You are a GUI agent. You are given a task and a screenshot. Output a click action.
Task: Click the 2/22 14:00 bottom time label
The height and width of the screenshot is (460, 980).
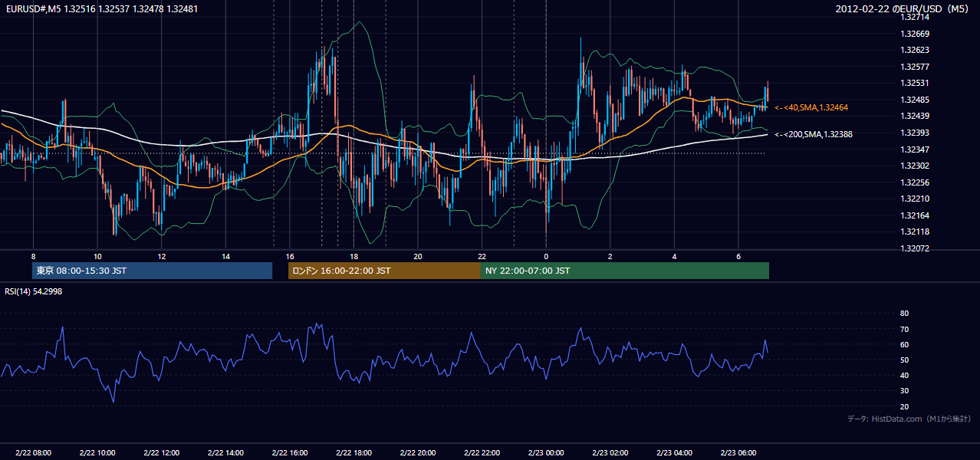(225, 452)
